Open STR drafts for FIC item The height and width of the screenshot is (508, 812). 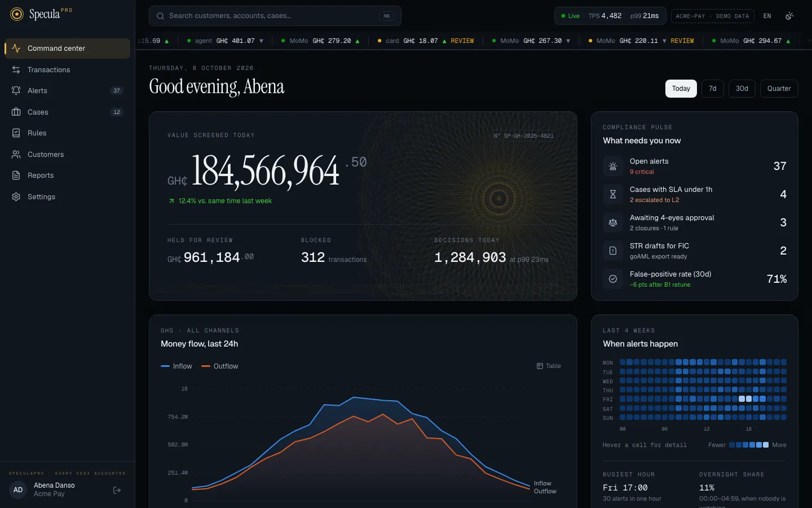(695, 251)
